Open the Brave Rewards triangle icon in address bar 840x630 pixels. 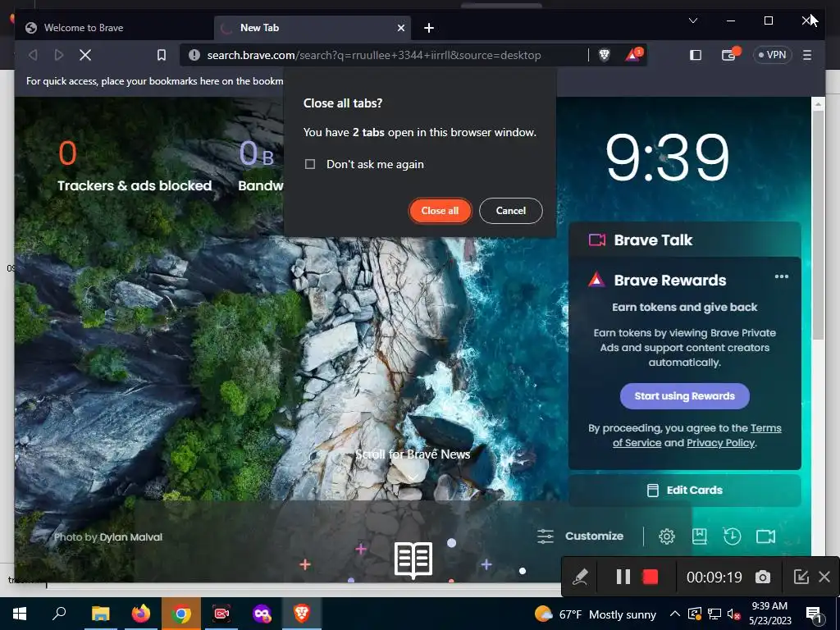pos(633,55)
